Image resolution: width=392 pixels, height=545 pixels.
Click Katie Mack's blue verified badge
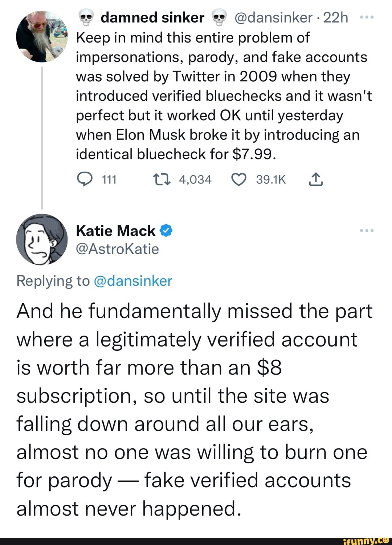pos(166,231)
